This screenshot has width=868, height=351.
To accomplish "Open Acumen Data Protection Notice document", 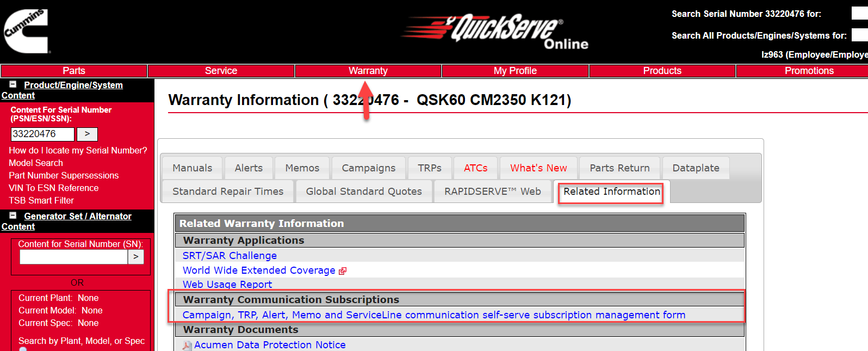I will (270, 345).
